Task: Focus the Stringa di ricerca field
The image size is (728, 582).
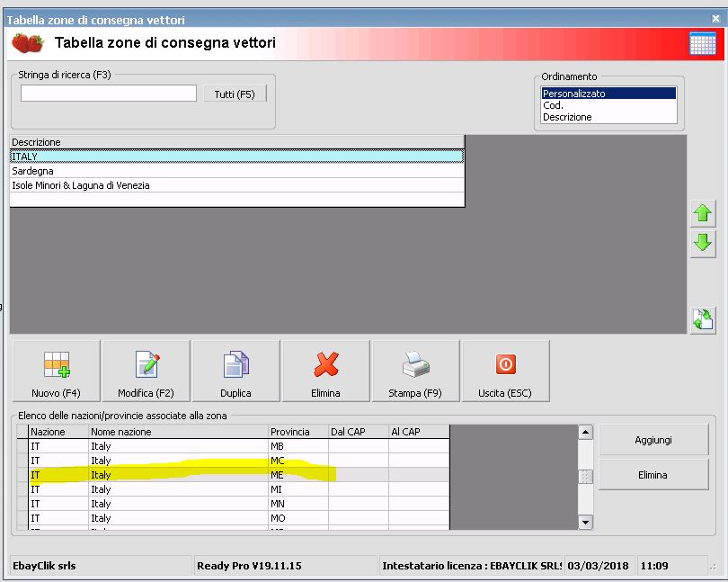Action: 109,93
